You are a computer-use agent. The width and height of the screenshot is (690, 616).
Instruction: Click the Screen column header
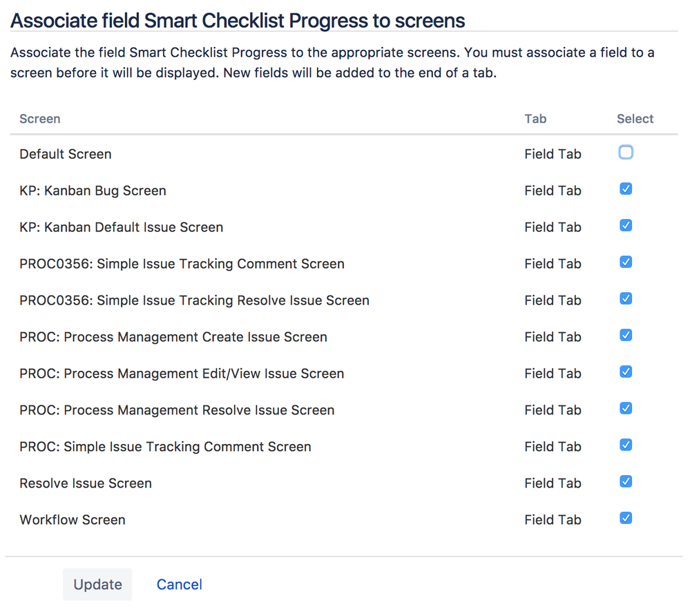[x=40, y=119]
